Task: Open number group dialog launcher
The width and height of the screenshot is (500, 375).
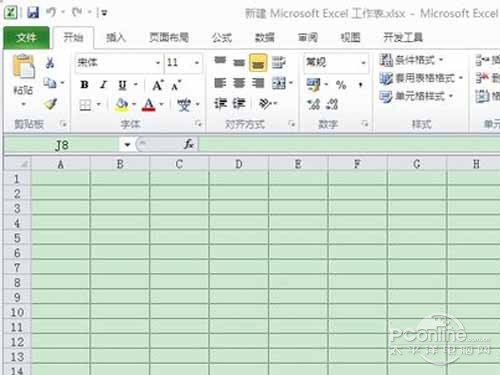Action: [365, 124]
